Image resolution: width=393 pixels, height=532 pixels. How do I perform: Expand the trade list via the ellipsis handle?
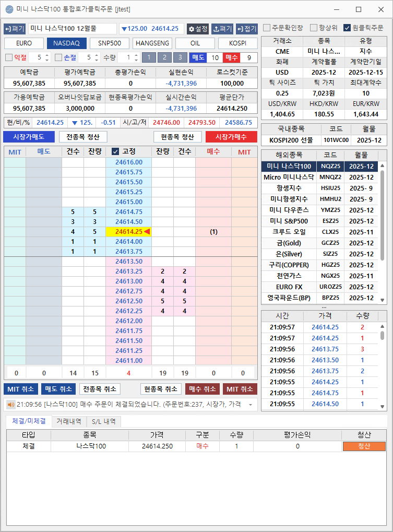pos(324,307)
